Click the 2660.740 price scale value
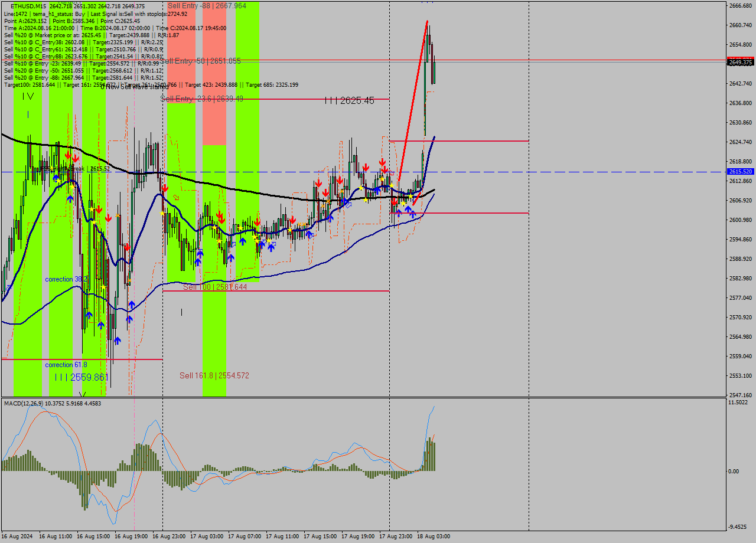Screen dimensions: 756x543 click(741, 25)
